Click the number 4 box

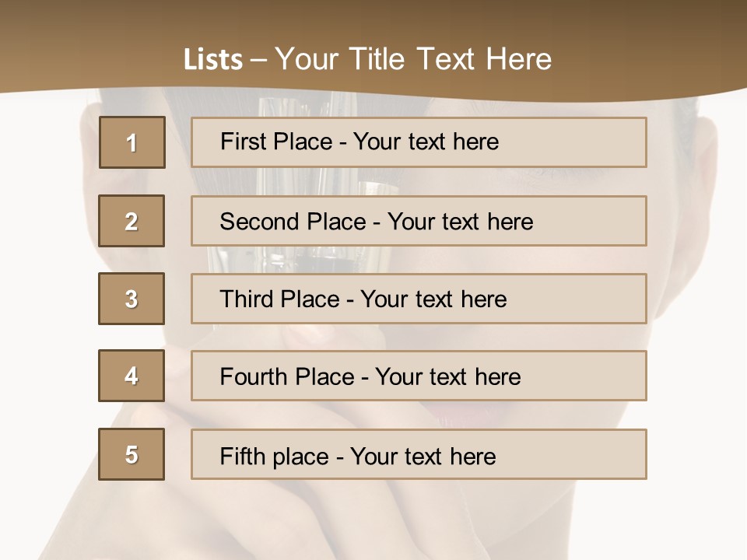(x=132, y=376)
